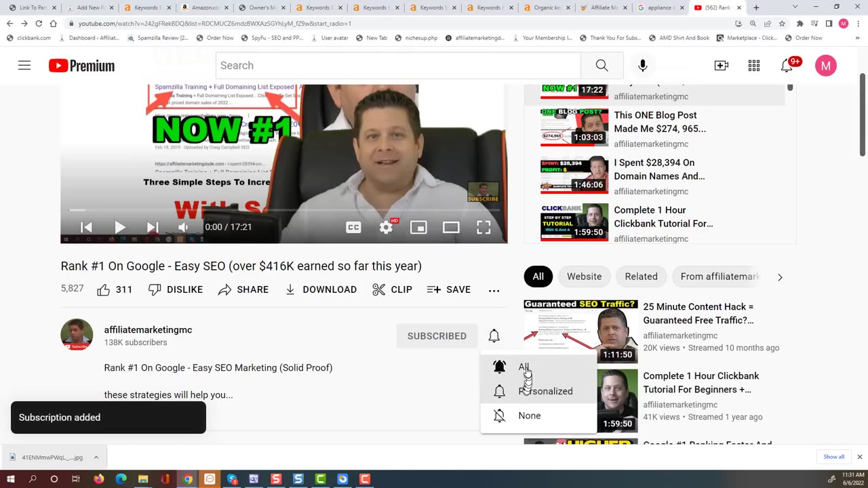This screenshot has height=488, width=868.
Task: Click the YouTube Premium logo
Action: pos(81,66)
